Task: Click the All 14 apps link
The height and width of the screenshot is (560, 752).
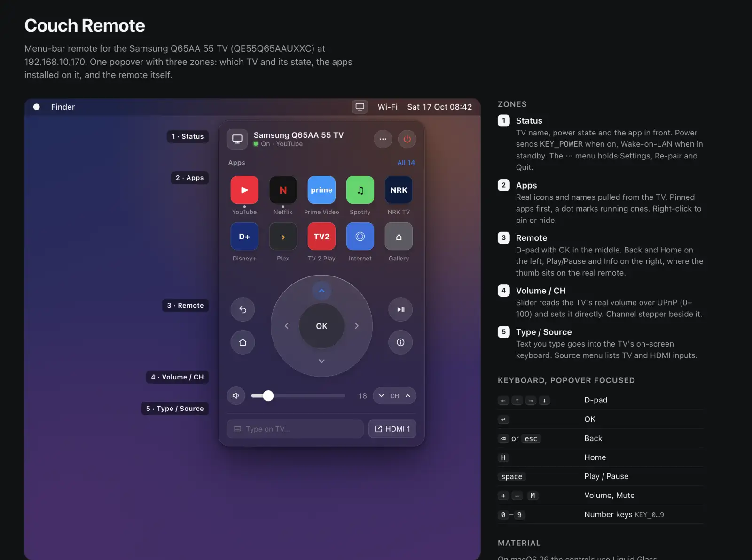Action: coord(406,163)
